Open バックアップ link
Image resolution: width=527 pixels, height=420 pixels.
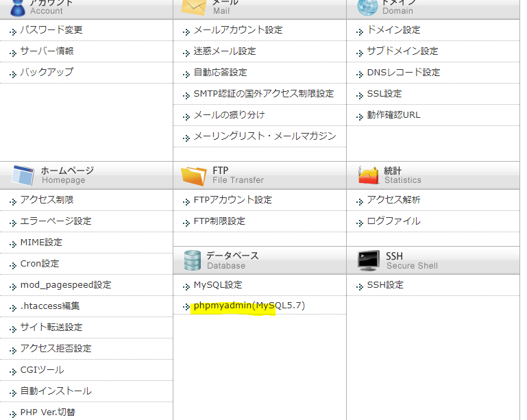[x=47, y=72]
